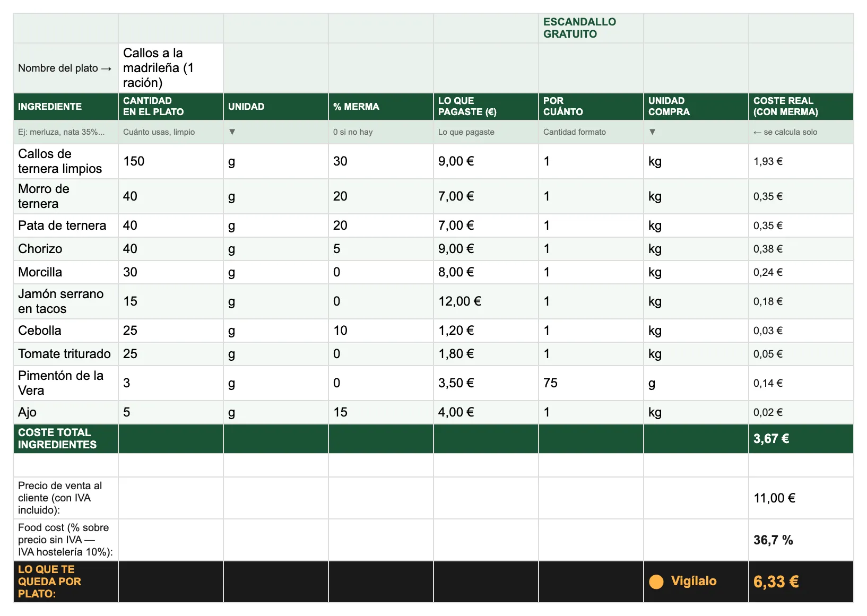867x616 pixels.
Task: Click the orange Vigílalo status circle
Action: [x=656, y=582]
